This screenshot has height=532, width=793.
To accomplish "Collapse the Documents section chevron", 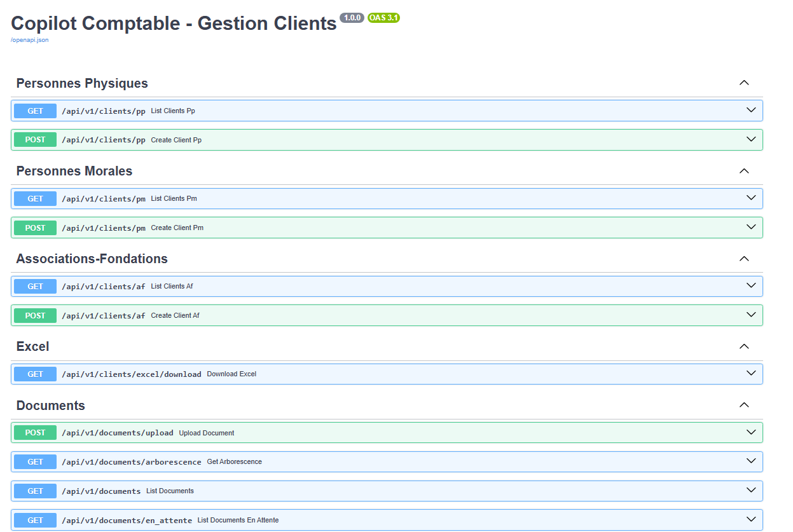I will click(x=744, y=406).
